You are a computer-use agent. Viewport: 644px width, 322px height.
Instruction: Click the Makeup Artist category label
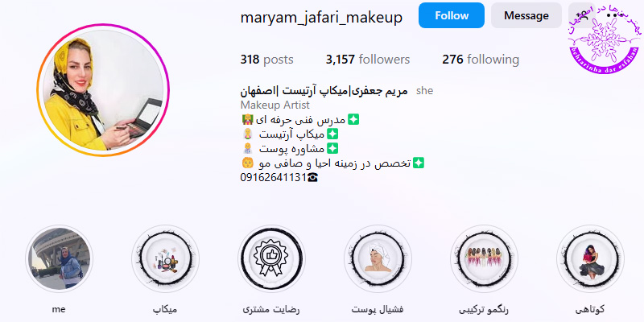click(x=275, y=105)
